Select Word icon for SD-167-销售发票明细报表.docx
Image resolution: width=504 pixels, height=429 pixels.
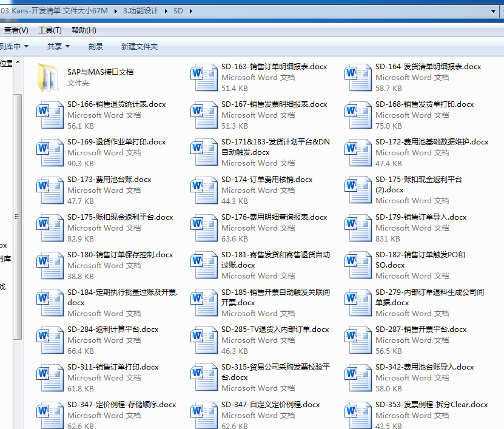coord(204,115)
